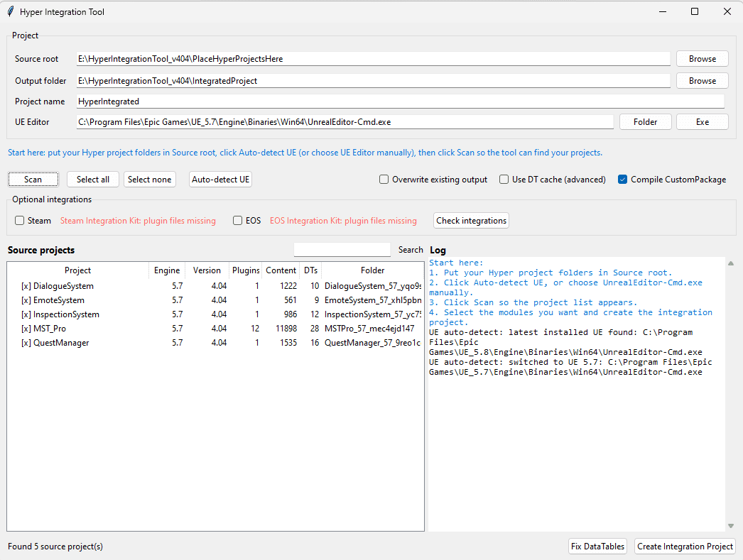Viewport: 743px width, 560px height.
Task: Toggle the EOS integration checkbox
Action: coord(237,221)
